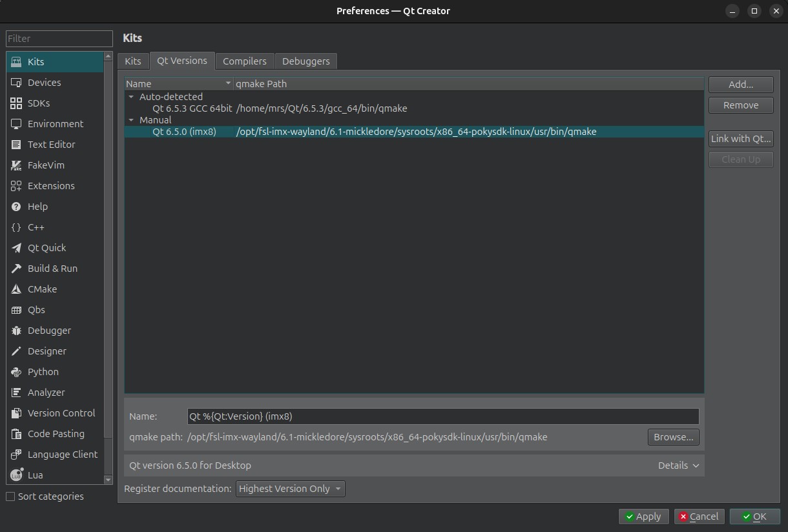Collapse the Manual tree group
Image resolution: width=788 pixels, height=532 pixels.
pyautogui.click(x=131, y=120)
